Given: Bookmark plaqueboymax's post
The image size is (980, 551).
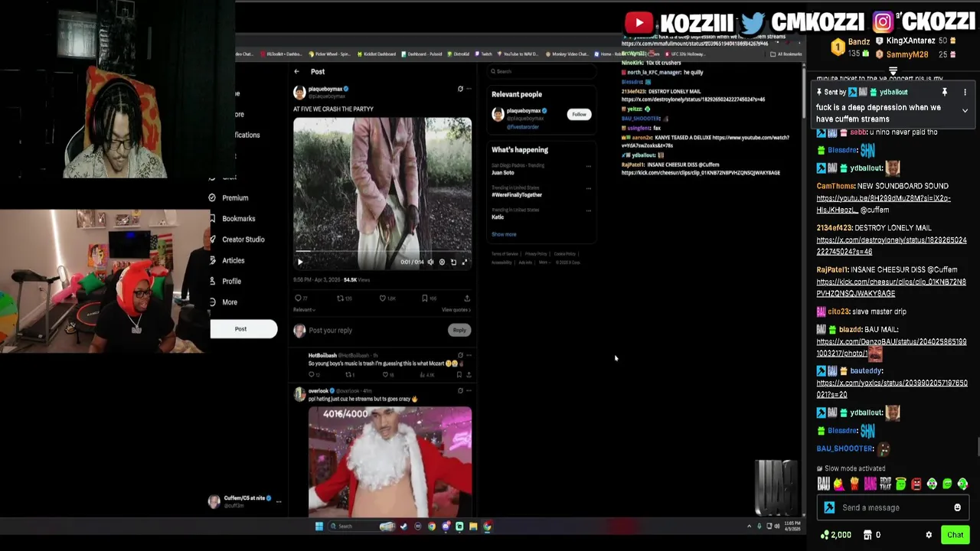Looking at the screenshot, I should (x=427, y=298).
